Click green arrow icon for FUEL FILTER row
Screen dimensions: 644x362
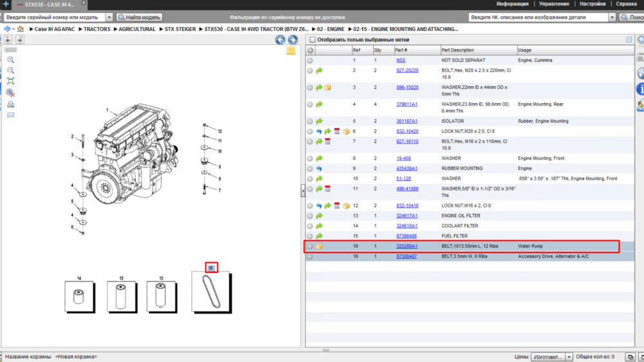[x=319, y=236]
